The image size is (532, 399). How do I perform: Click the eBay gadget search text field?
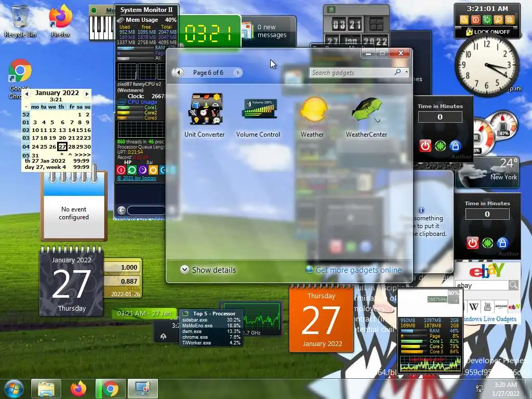pos(482,285)
